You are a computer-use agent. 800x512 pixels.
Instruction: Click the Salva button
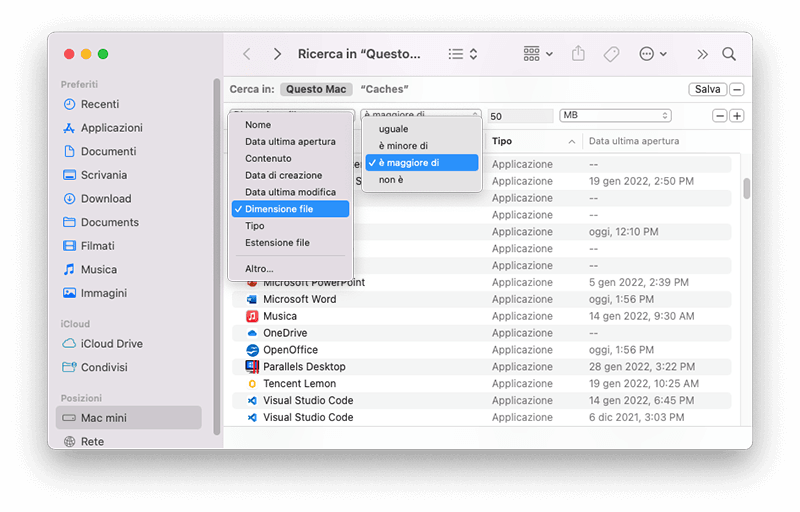point(707,89)
